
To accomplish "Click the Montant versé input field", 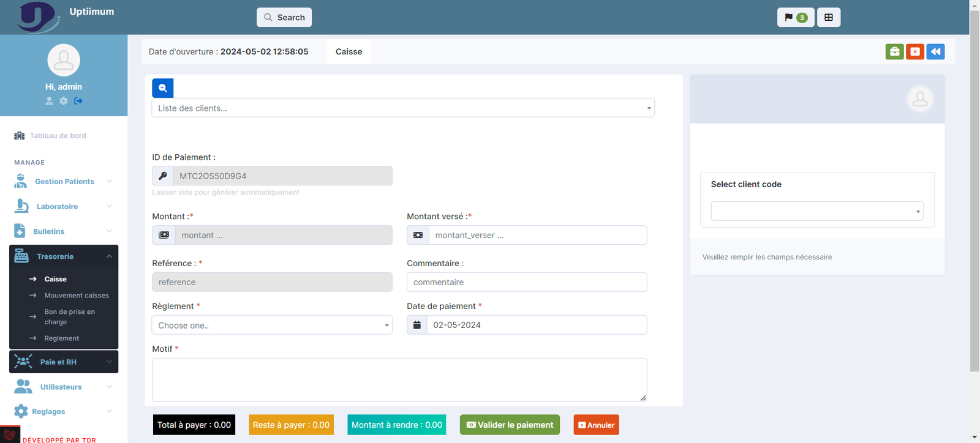I will click(537, 236).
